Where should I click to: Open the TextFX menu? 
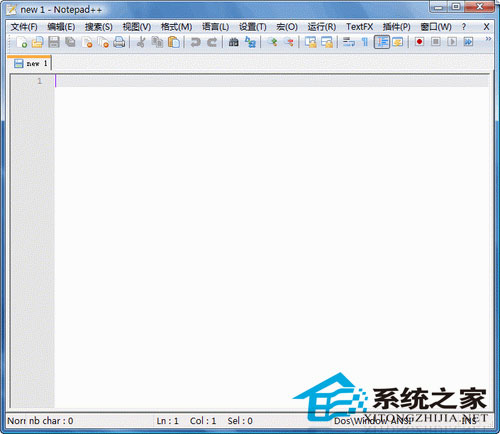(359, 27)
